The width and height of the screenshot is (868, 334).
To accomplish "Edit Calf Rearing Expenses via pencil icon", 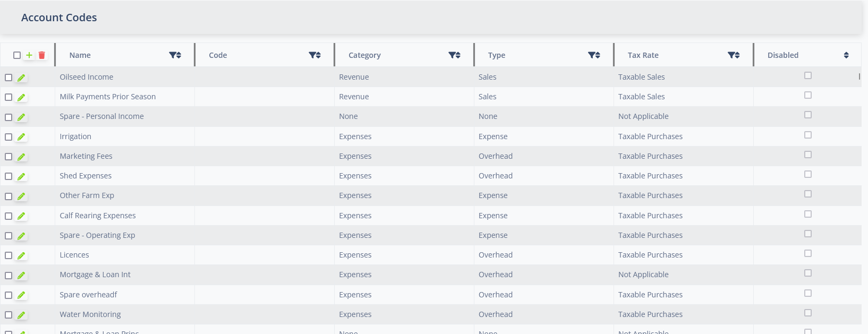I will point(21,216).
